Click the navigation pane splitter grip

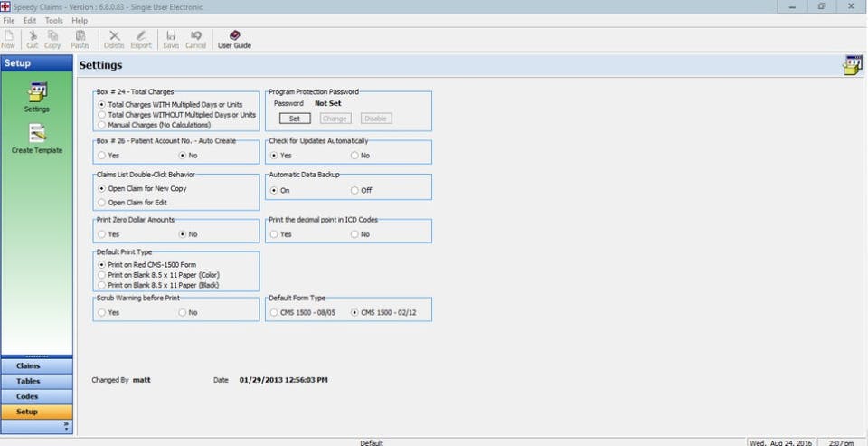pyautogui.click(x=36, y=356)
